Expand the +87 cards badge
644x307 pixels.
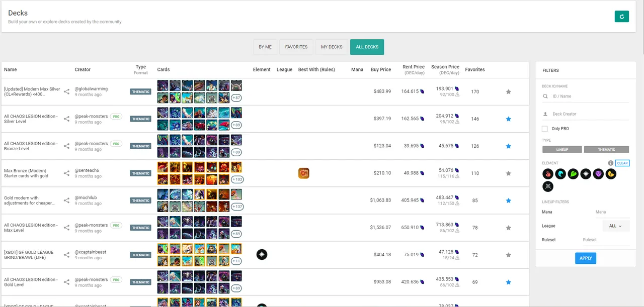[236, 98]
